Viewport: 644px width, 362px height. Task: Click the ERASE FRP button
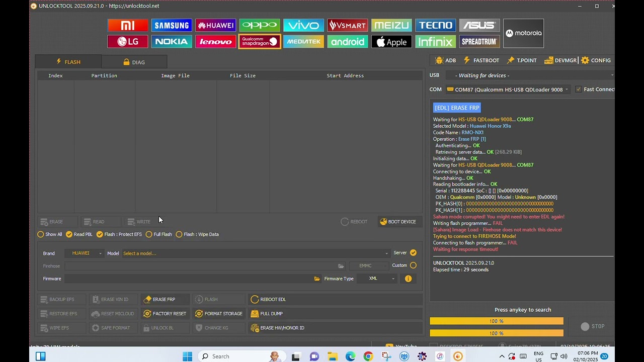pyautogui.click(x=165, y=299)
